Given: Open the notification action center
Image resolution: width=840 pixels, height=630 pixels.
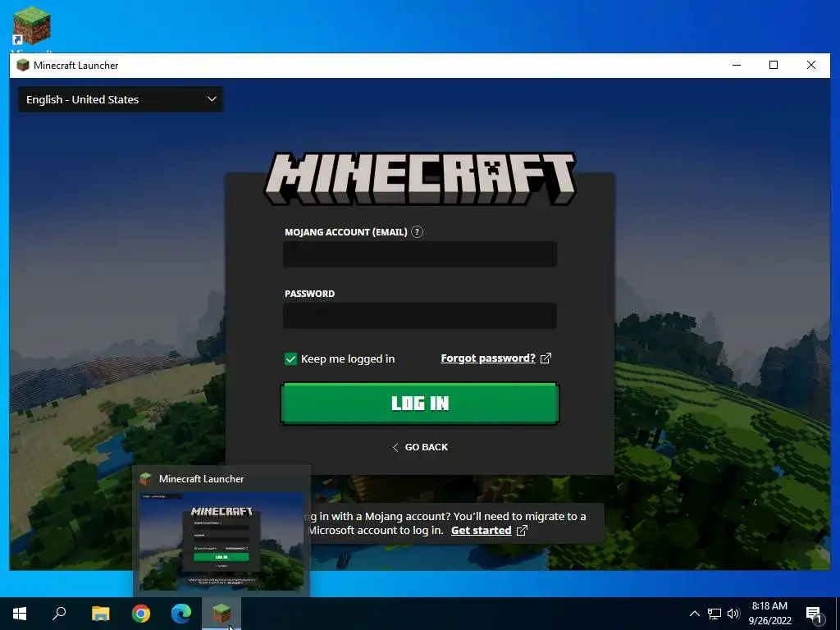Looking at the screenshot, I should [815, 614].
